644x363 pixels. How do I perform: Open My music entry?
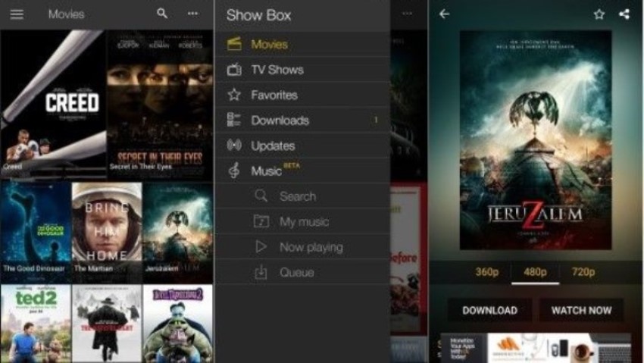[302, 222]
